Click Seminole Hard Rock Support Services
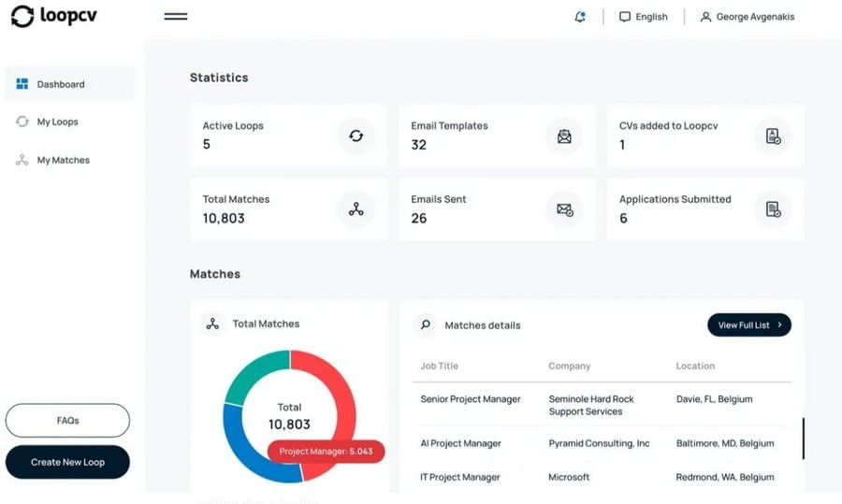Screen dimensions: 842x504 pyautogui.click(x=591, y=405)
